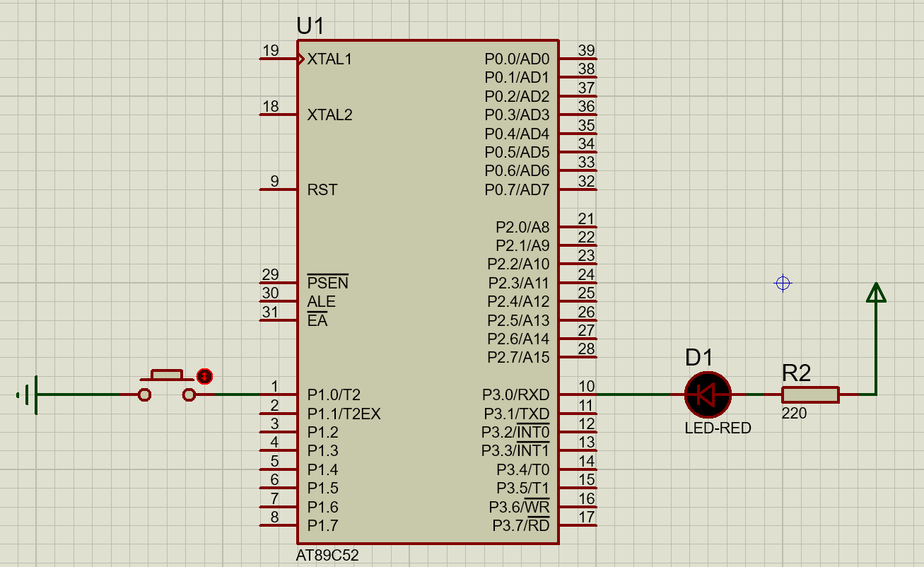The image size is (924, 567).
Task: Click the RST pin 9 stub
Action: click(x=278, y=189)
